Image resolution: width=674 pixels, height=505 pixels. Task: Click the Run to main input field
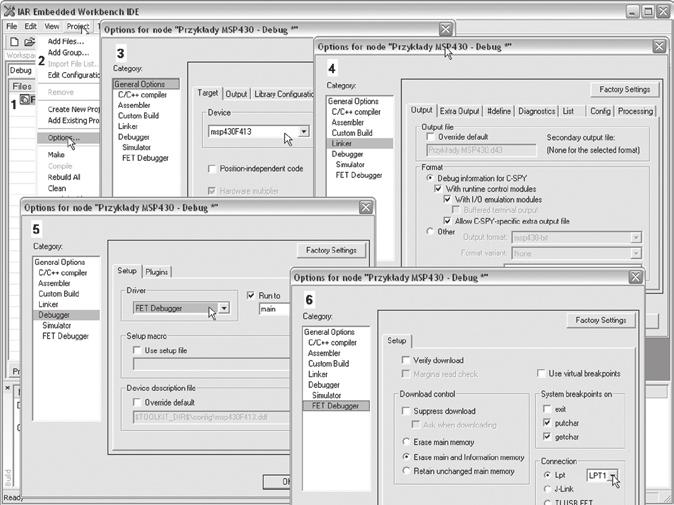[x=275, y=309]
